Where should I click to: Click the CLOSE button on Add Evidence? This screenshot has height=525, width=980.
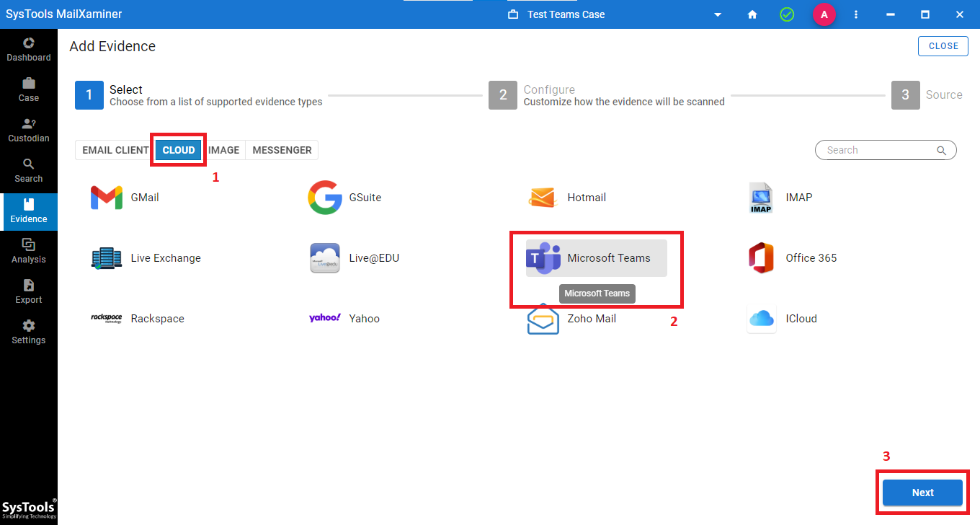(943, 46)
